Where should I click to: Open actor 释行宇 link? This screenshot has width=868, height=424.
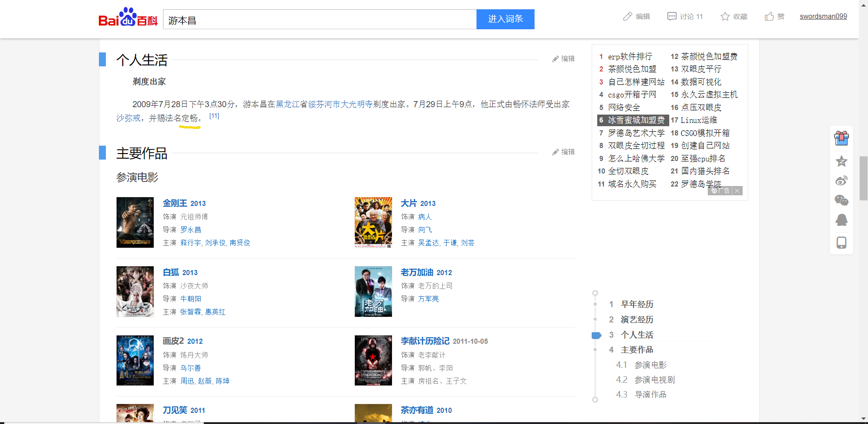click(x=190, y=243)
